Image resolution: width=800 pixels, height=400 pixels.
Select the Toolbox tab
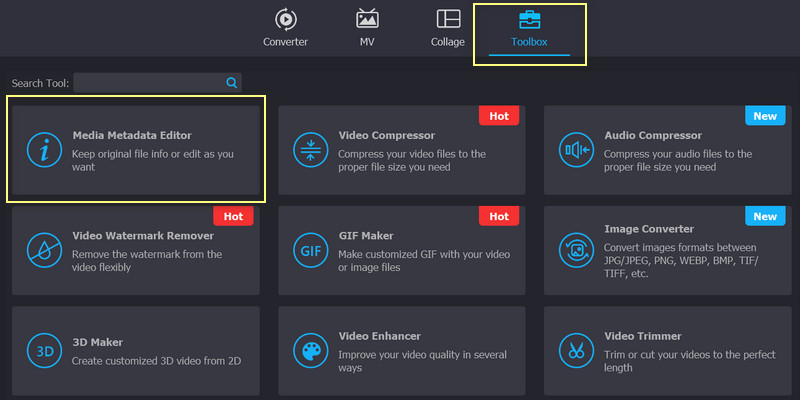(529, 28)
